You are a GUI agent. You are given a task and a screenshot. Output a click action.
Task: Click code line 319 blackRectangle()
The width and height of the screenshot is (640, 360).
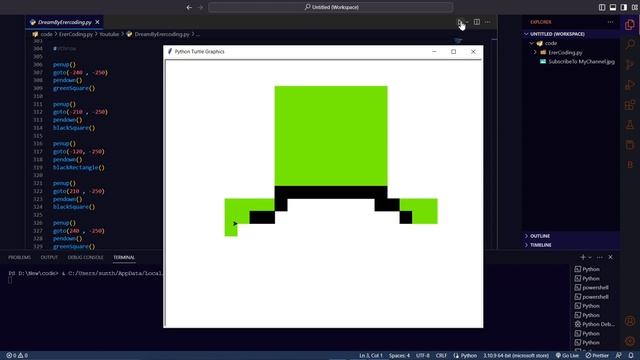(78, 167)
